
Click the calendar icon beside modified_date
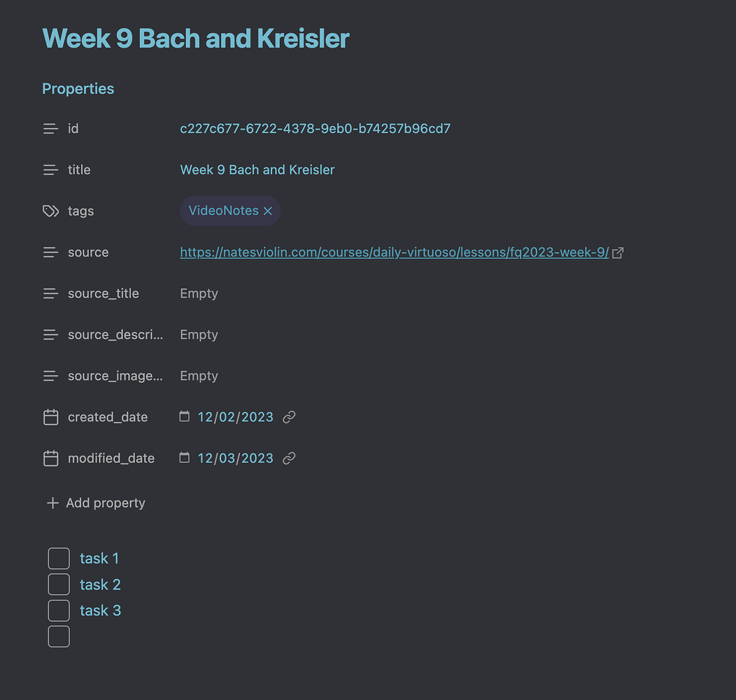[x=50, y=458]
